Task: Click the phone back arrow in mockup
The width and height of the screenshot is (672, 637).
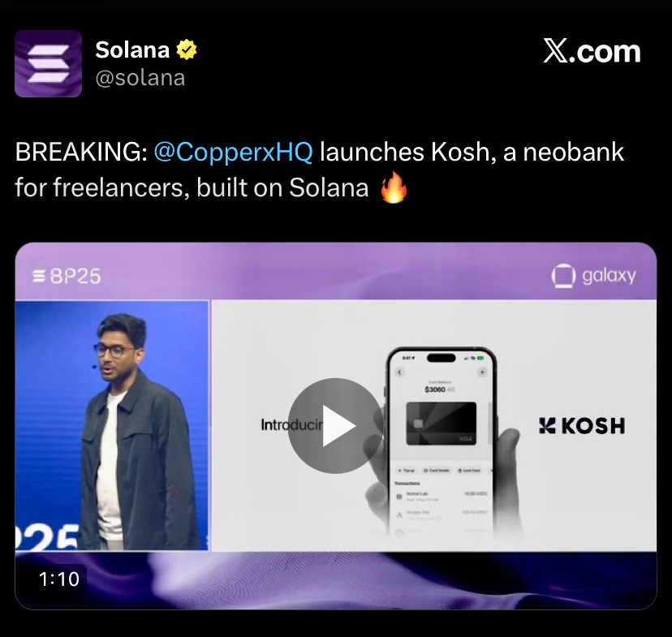Action: [x=399, y=372]
